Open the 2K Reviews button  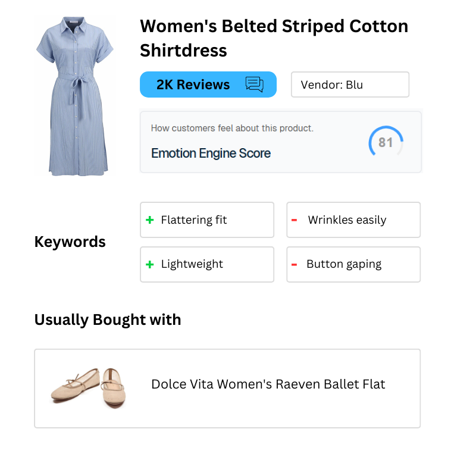click(208, 84)
